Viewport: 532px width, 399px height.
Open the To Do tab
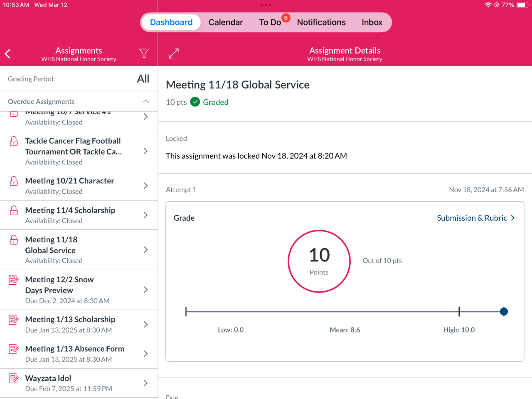(x=270, y=22)
